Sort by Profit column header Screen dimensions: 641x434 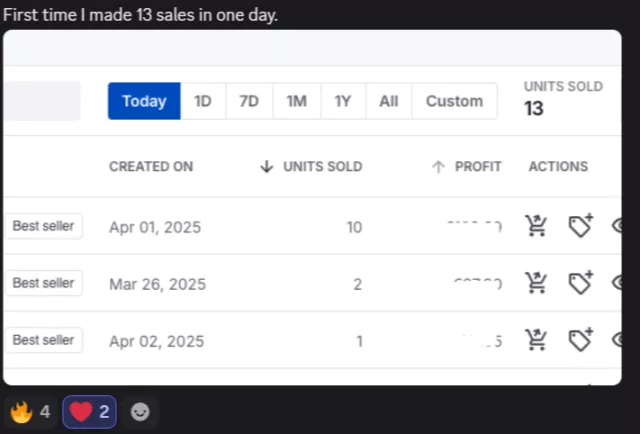tap(467, 167)
